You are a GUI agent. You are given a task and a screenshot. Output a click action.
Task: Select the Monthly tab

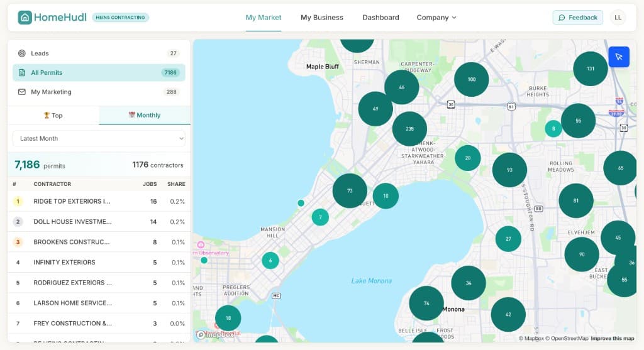[x=145, y=115]
